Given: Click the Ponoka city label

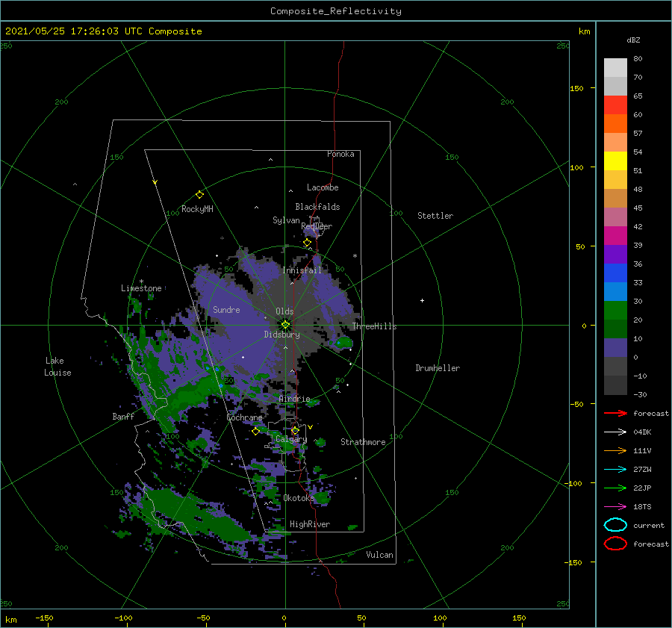Looking at the screenshot, I should (x=340, y=154).
